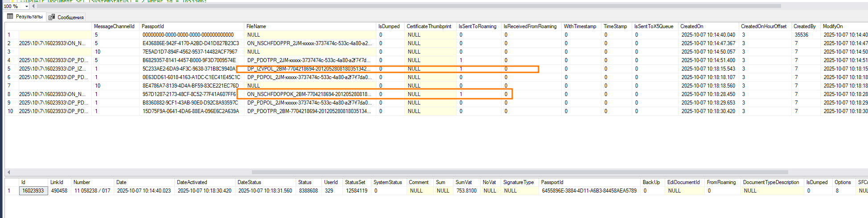This screenshot has height=218, width=868.
Task: Click PassportId cell 7E5AD1D7-894F-4562-9537-14482ACF7967
Action: (x=192, y=52)
